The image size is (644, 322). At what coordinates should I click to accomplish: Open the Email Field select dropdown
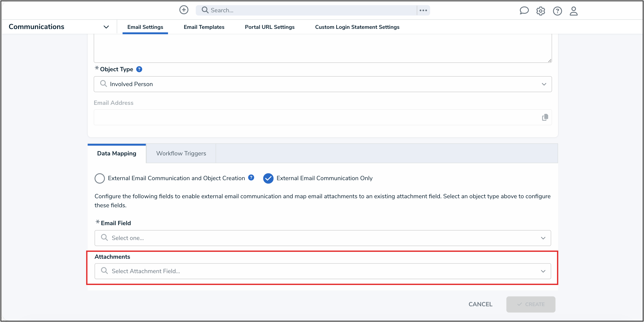click(322, 238)
